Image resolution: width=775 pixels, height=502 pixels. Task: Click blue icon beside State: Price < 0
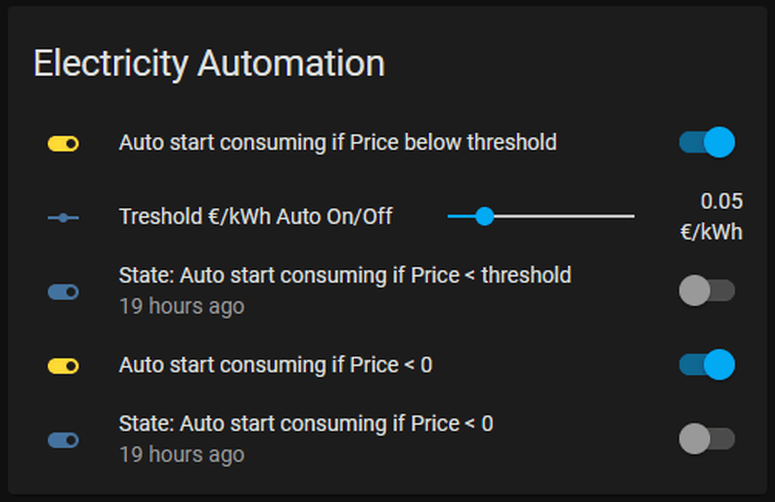tap(63, 440)
